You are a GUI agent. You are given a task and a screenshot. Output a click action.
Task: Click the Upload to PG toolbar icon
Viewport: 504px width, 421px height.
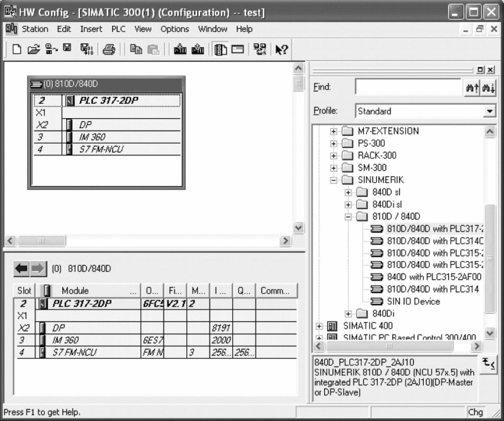click(198, 49)
